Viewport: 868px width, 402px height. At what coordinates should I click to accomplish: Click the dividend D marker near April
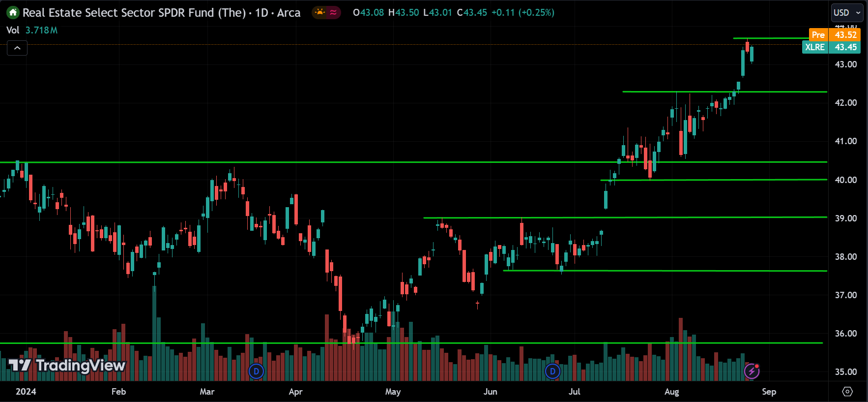pyautogui.click(x=256, y=371)
